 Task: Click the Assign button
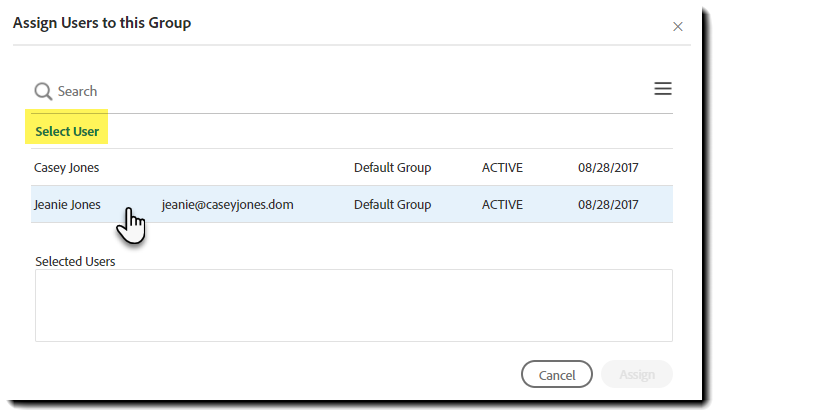coord(637,375)
